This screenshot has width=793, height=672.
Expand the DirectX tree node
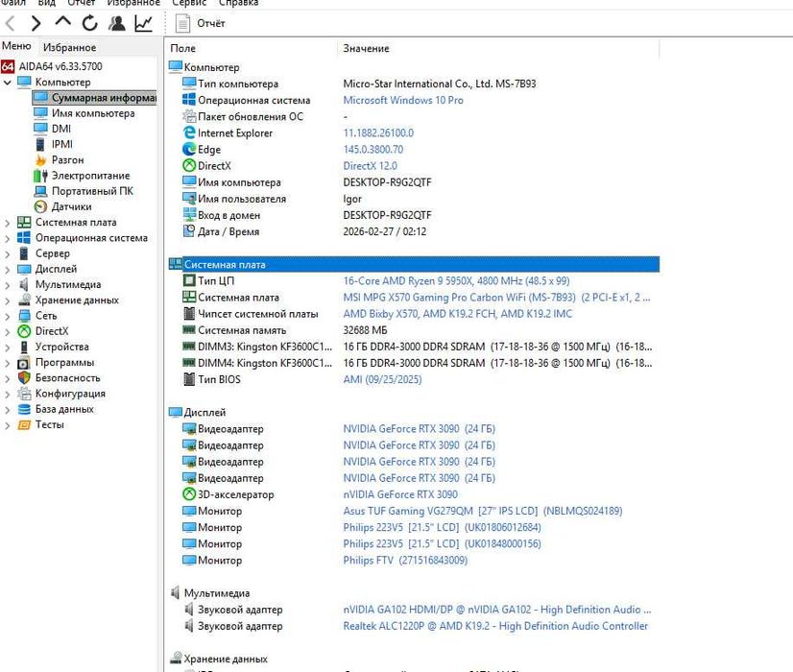pos(7,332)
